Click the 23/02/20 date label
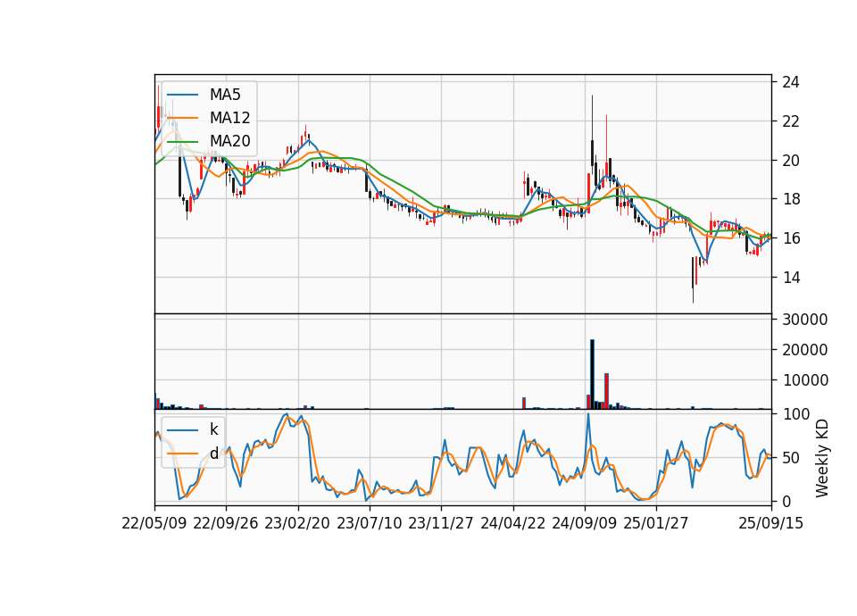Screen dimensions: 857x616 point(297,523)
